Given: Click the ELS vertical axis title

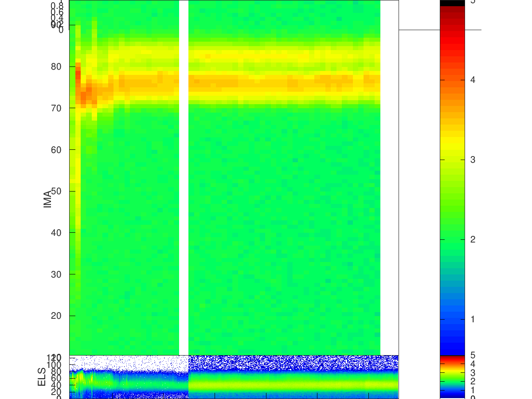Looking at the screenshot, I should 42,376.
